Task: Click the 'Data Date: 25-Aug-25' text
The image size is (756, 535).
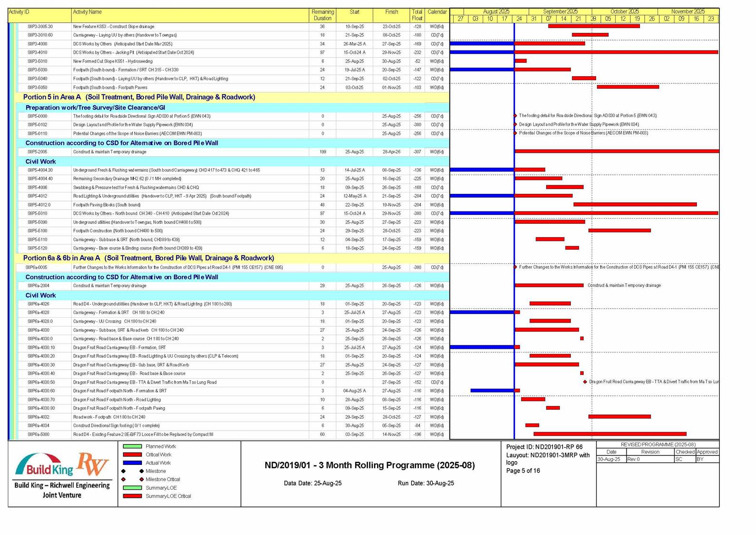Action: tap(313, 483)
